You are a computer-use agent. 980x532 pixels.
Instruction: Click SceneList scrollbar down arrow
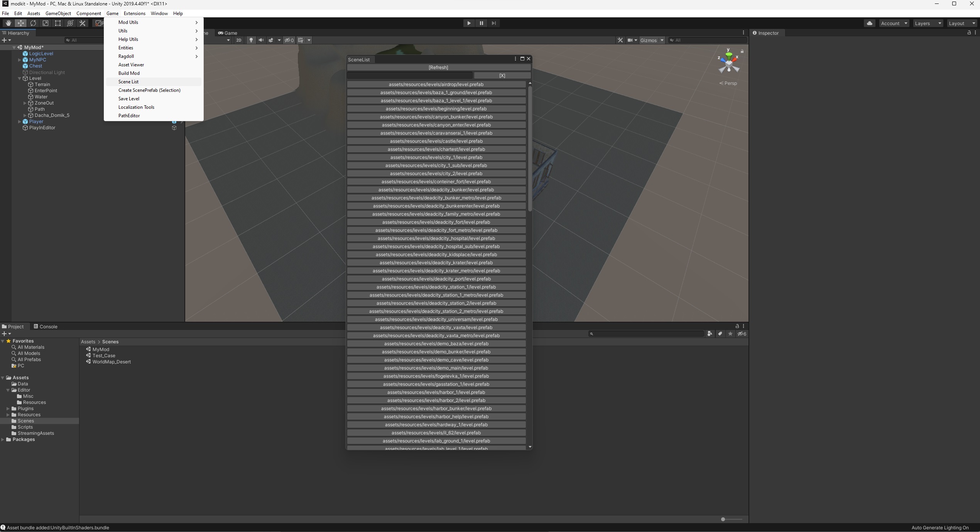(530, 447)
